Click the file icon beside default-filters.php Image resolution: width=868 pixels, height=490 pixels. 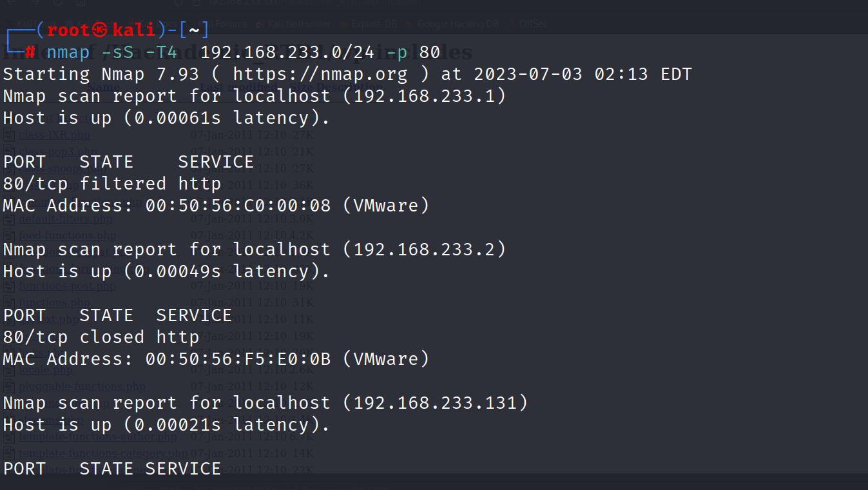(9, 219)
